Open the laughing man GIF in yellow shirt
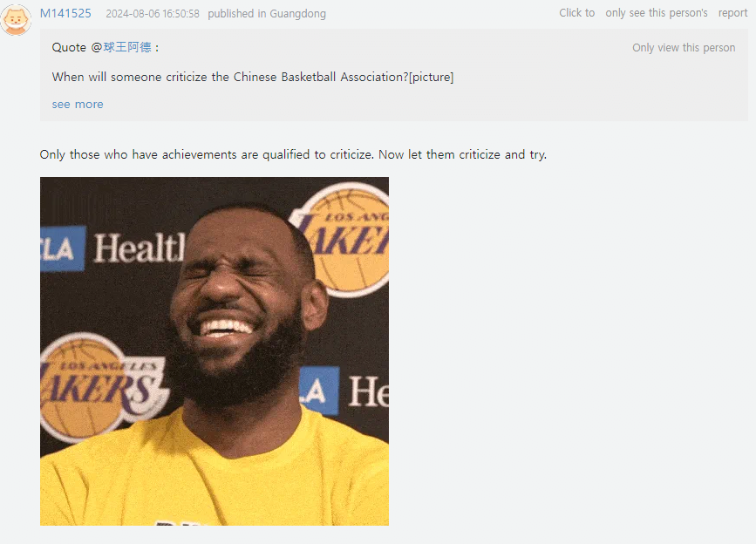Image resolution: width=756 pixels, height=544 pixels. [x=215, y=351]
